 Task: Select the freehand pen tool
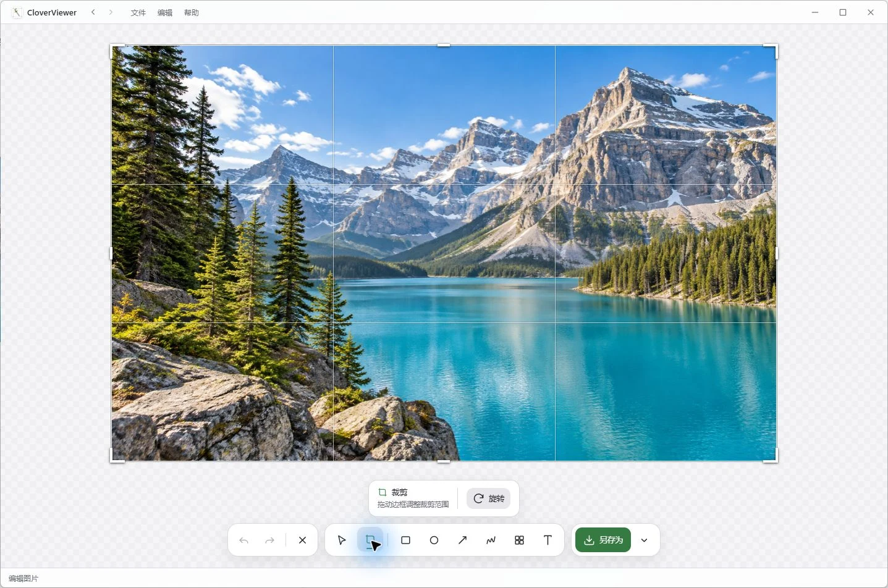pyautogui.click(x=491, y=540)
